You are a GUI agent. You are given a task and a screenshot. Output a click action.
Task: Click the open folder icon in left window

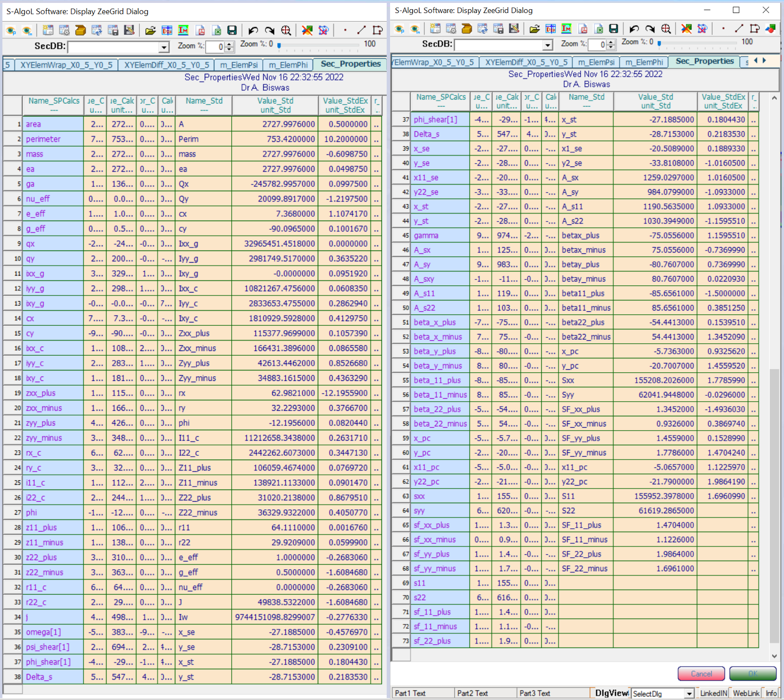tap(150, 30)
